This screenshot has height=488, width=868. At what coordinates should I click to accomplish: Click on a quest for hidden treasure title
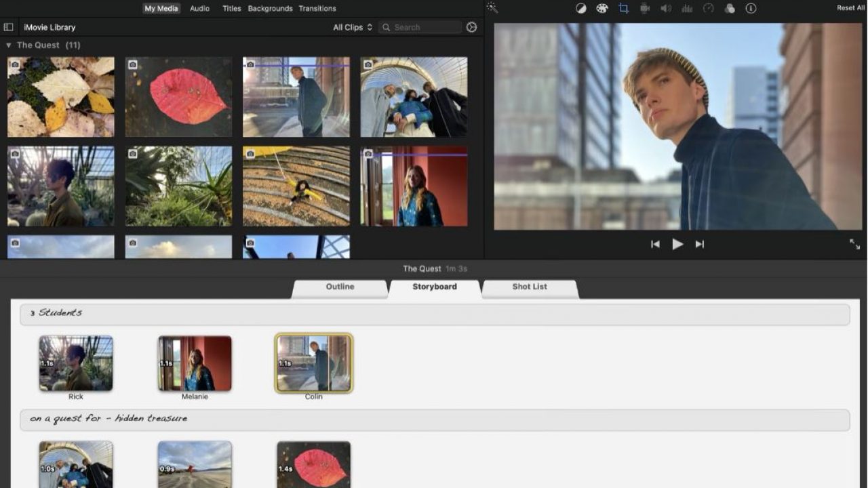coord(435,420)
